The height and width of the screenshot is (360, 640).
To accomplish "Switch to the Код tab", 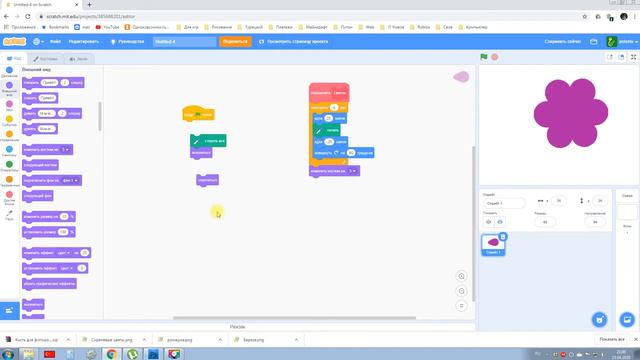I will [14, 59].
